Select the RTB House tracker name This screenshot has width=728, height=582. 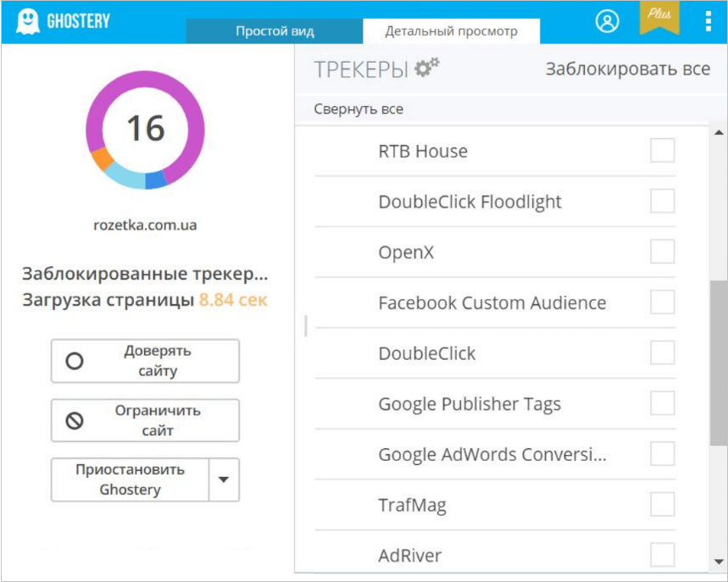(423, 152)
